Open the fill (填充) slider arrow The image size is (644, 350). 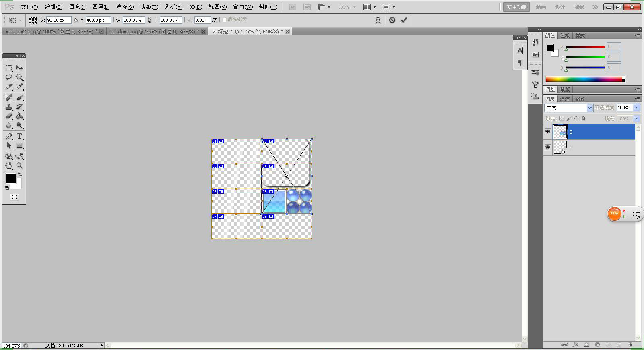point(636,119)
